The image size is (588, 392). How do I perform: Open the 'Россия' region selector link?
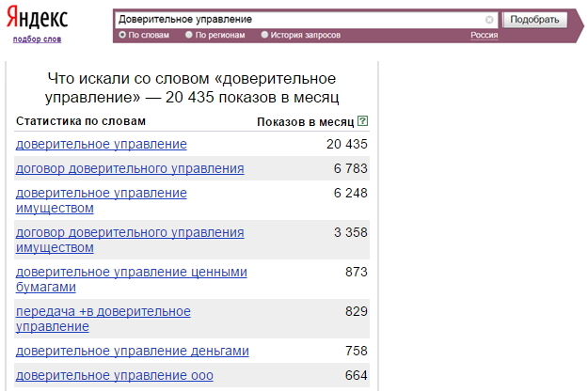tap(484, 35)
